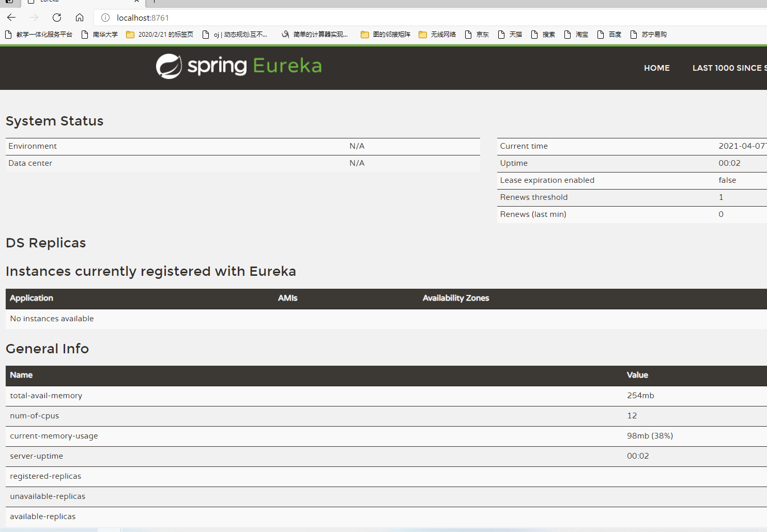The width and height of the screenshot is (767, 532).
Task: Click the System Status heading
Action: (x=55, y=121)
